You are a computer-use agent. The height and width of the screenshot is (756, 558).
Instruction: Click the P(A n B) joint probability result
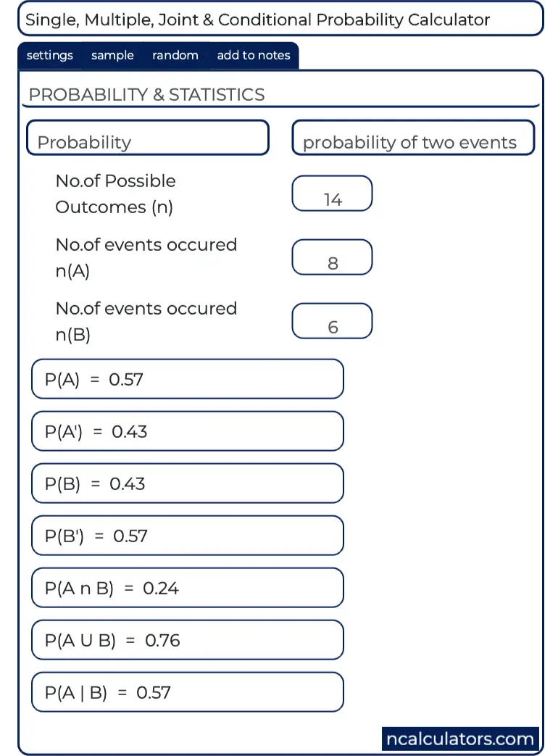tap(187, 588)
